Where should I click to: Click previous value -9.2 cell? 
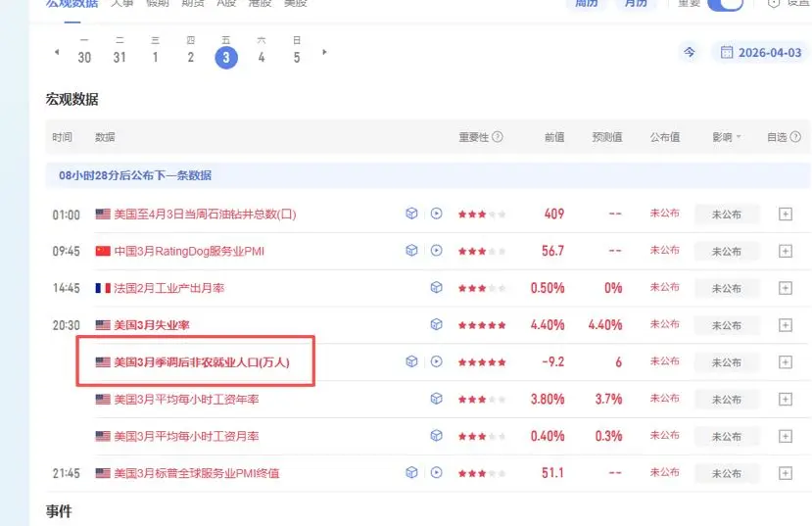tap(552, 361)
